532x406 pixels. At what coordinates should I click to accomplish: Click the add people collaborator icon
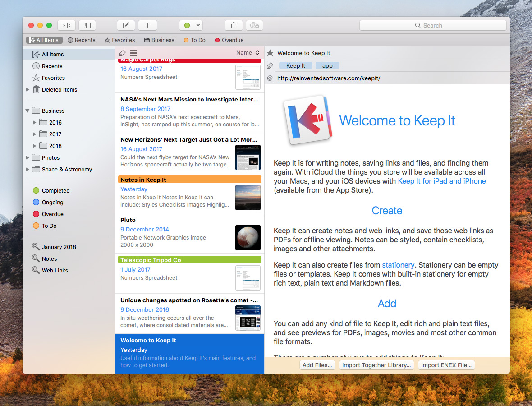click(254, 25)
